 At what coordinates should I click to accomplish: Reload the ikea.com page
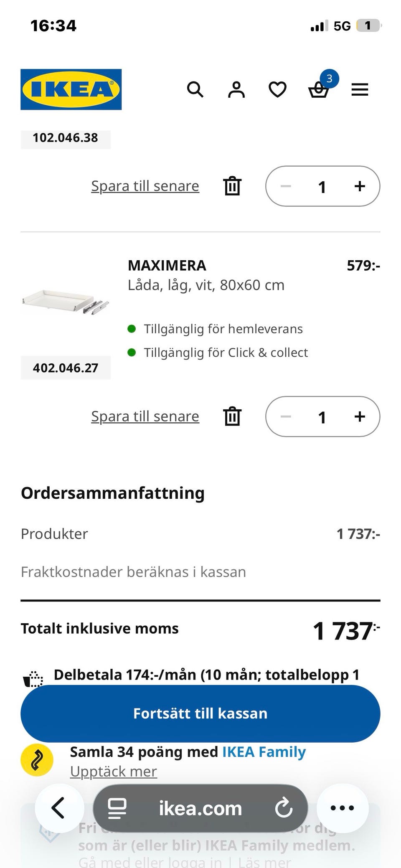(x=284, y=808)
